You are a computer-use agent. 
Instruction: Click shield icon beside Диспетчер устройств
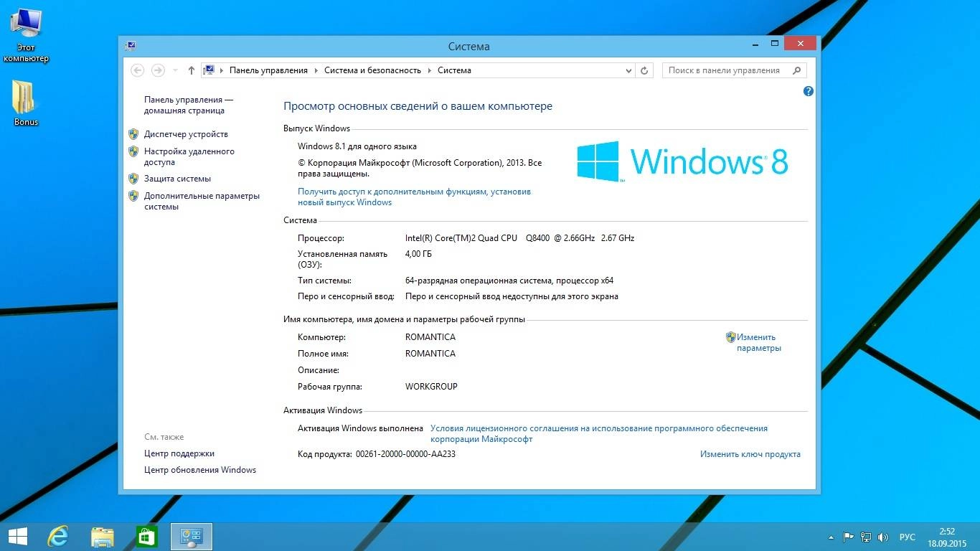click(133, 134)
